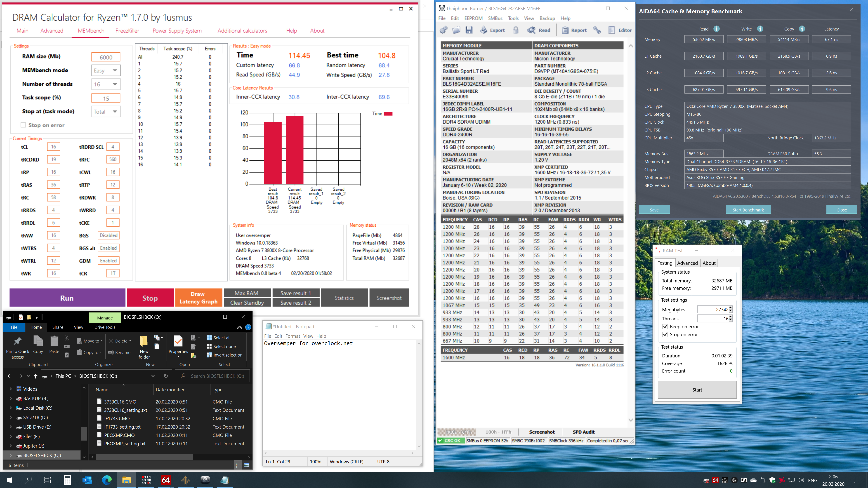
Task: Toggle Stop on error in RAM Test
Action: click(x=665, y=334)
